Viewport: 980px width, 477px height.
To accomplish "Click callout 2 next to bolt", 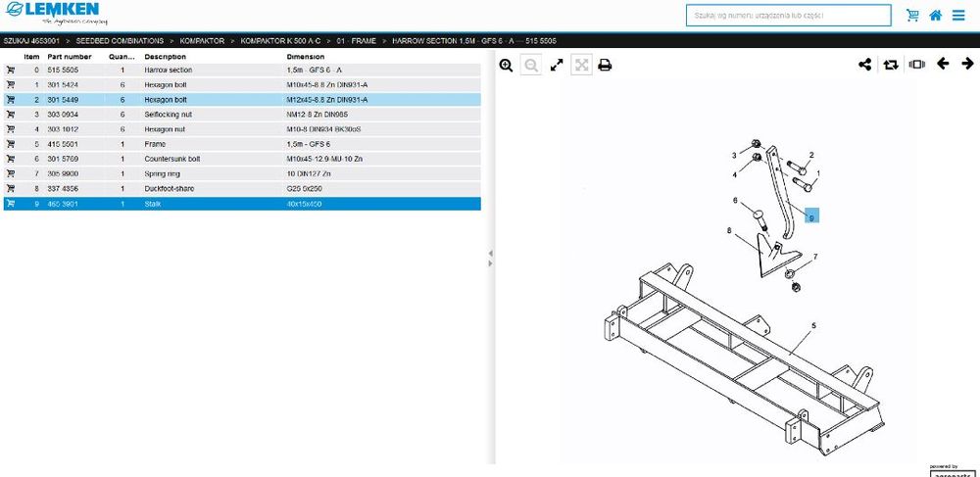I will [x=811, y=155].
